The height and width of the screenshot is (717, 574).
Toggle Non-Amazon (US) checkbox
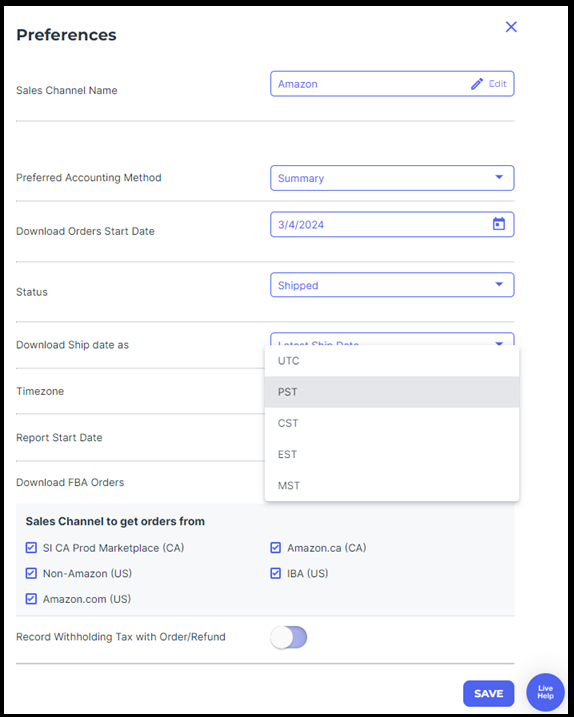(31, 573)
